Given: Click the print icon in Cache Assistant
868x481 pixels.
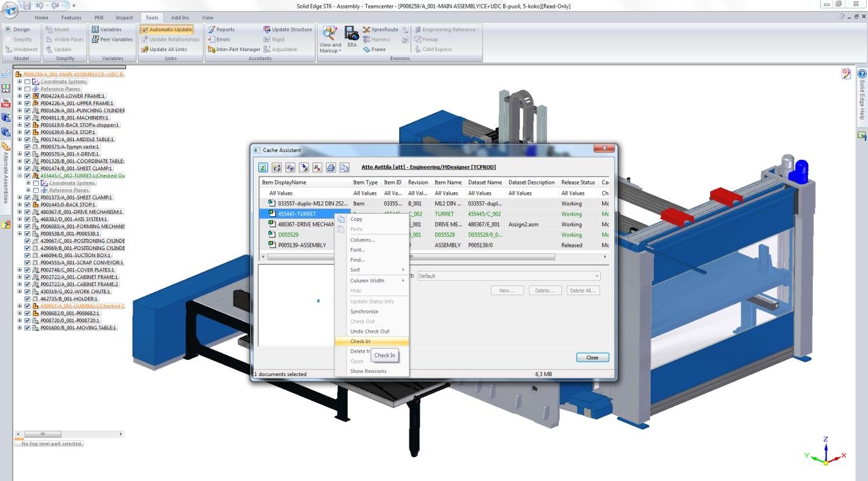Looking at the screenshot, I should (331, 167).
